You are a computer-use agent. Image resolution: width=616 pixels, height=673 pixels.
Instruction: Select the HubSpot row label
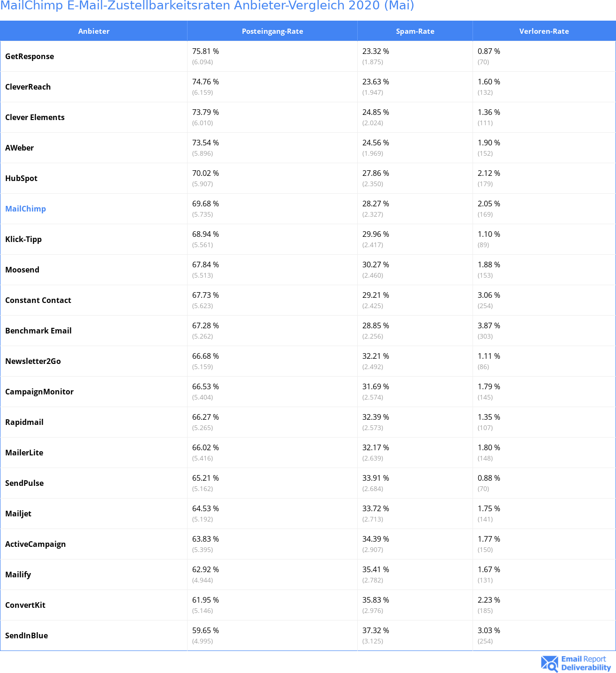(x=21, y=178)
